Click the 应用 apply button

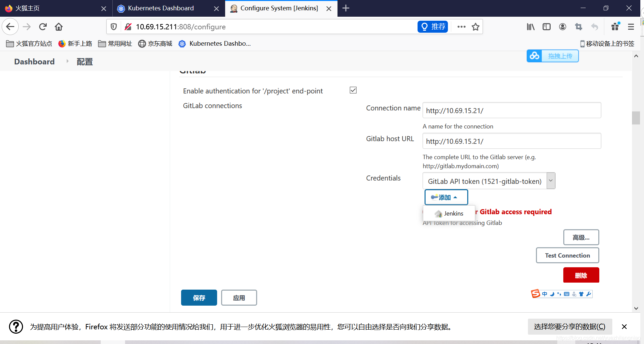pyautogui.click(x=239, y=298)
